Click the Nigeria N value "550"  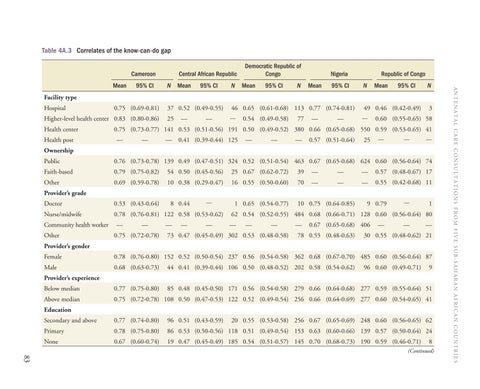point(365,129)
